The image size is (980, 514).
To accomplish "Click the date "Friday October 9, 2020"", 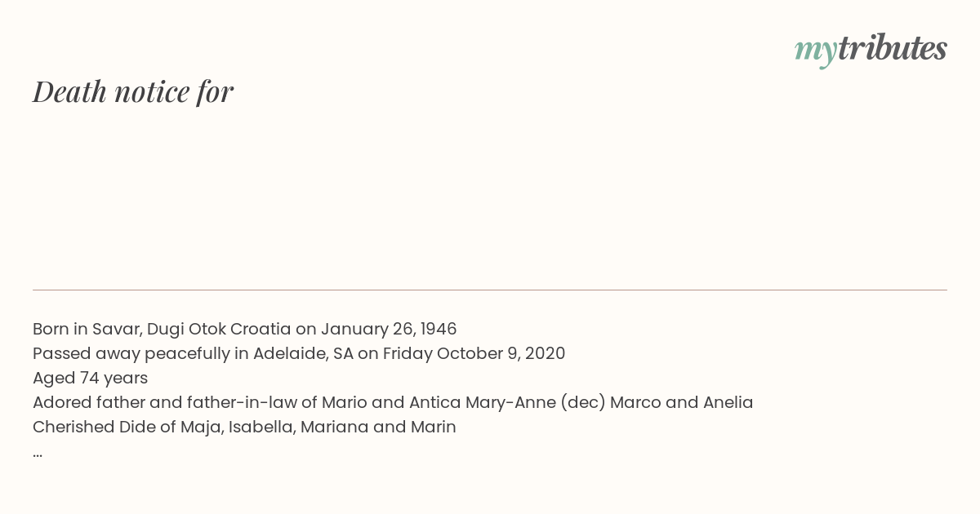I will coord(474,353).
